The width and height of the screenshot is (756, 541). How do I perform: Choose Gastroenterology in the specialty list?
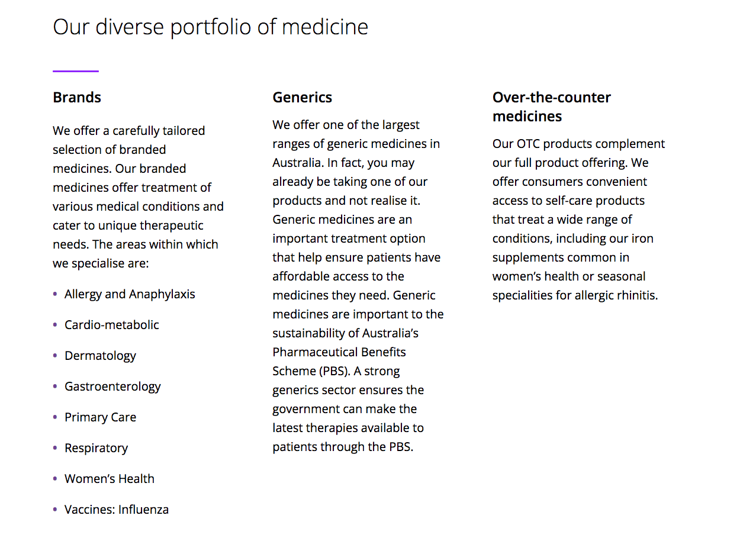112,387
